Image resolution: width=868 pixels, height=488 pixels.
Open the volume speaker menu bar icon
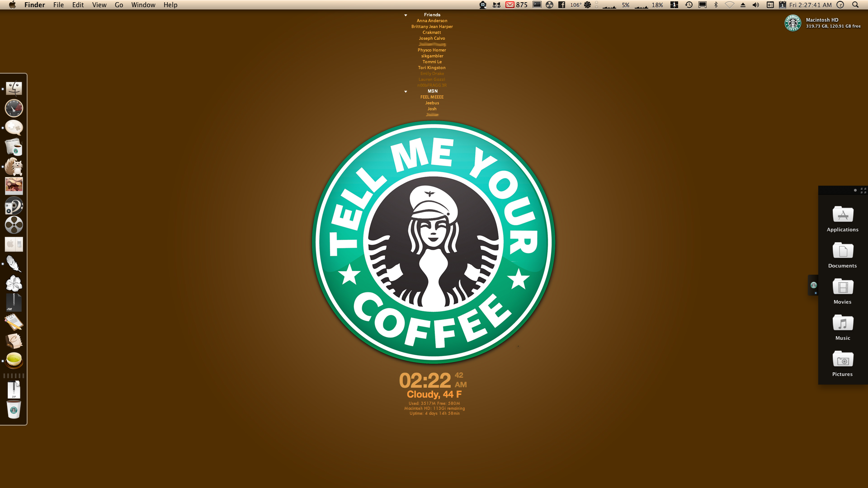click(755, 5)
